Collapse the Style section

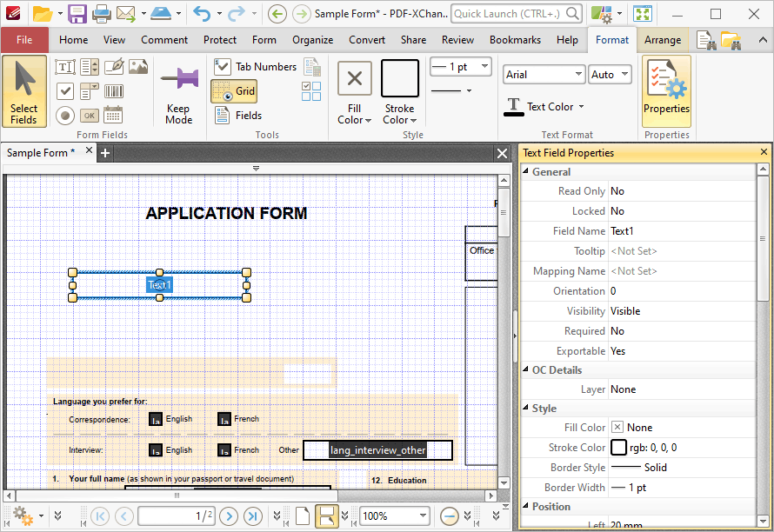click(x=525, y=408)
